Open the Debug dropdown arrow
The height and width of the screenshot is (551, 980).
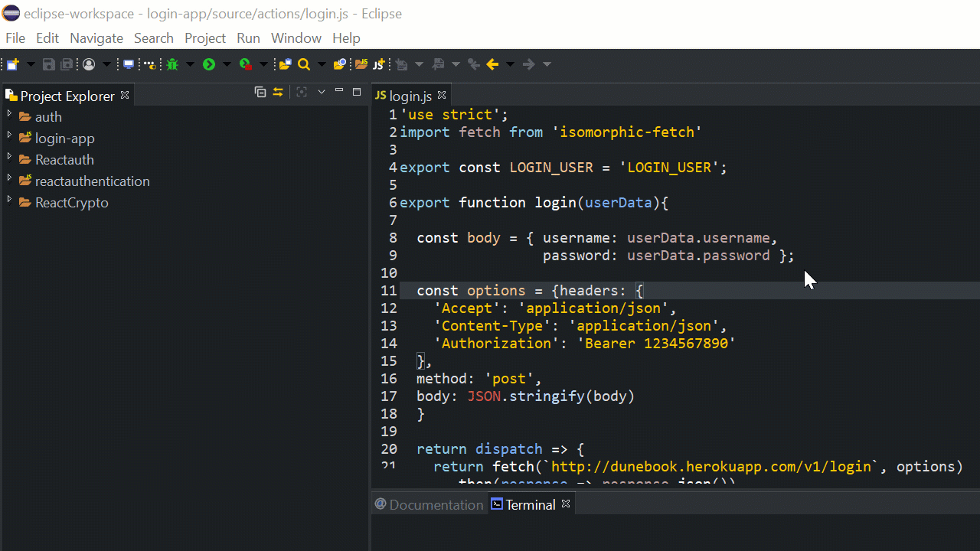191,64
